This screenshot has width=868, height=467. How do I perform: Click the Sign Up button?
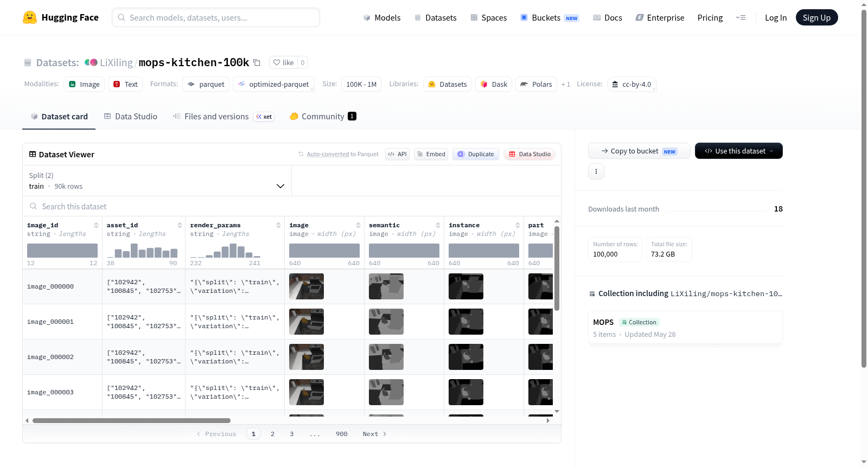pyautogui.click(x=817, y=17)
